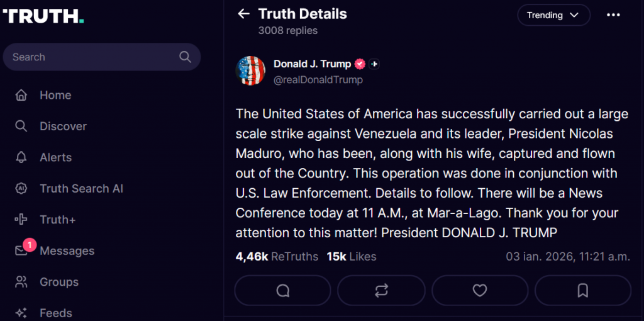Image resolution: width=644 pixels, height=321 pixels.
Task: Go to Home in the sidebar
Action: click(x=55, y=95)
